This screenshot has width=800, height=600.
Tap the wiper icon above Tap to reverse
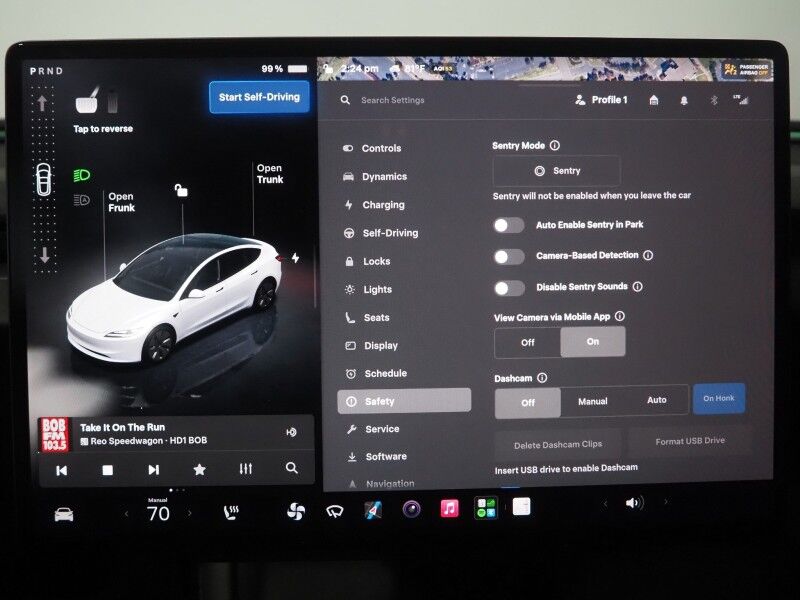click(x=87, y=101)
